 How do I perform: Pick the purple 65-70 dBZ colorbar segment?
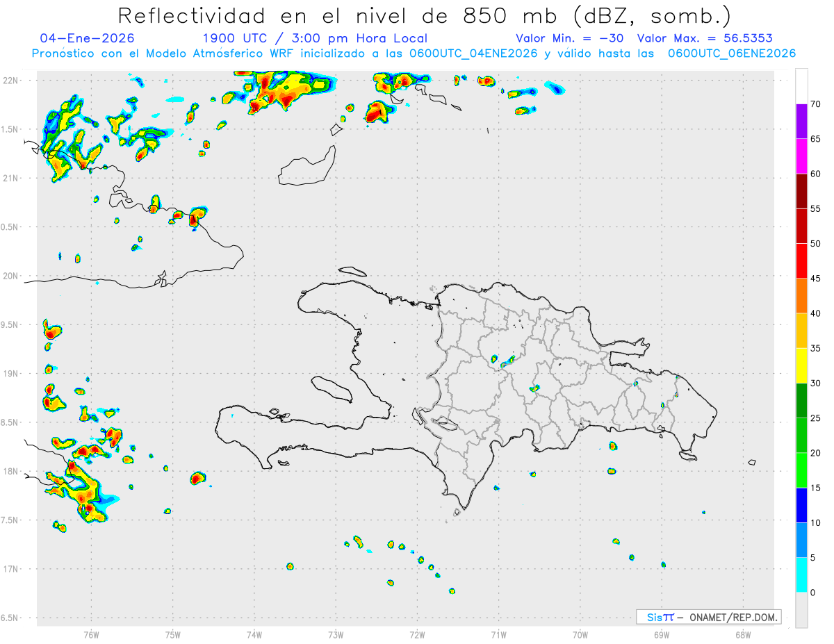point(801,121)
